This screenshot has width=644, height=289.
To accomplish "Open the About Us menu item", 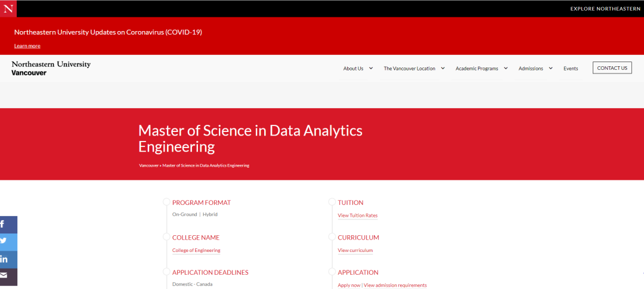I will 353,69.
